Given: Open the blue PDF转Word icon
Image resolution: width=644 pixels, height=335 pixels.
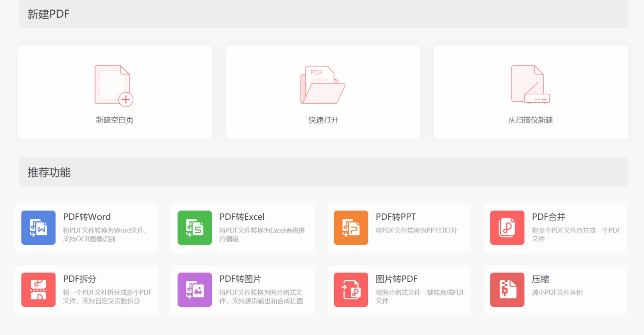Looking at the screenshot, I should click(38, 227).
